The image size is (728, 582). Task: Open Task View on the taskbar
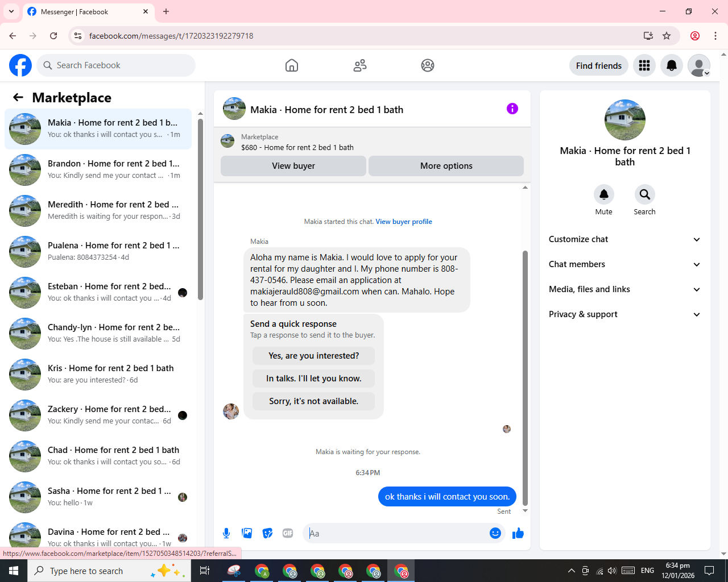coord(205,571)
